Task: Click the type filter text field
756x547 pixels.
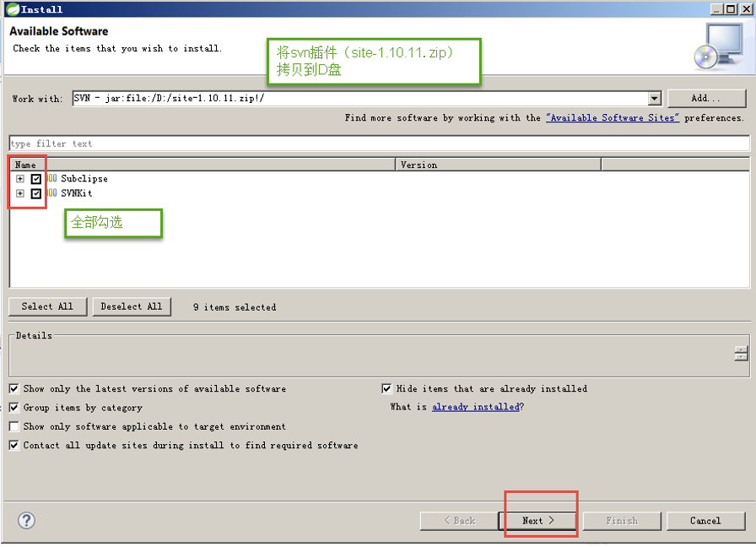Action: pyautogui.click(x=379, y=144)
